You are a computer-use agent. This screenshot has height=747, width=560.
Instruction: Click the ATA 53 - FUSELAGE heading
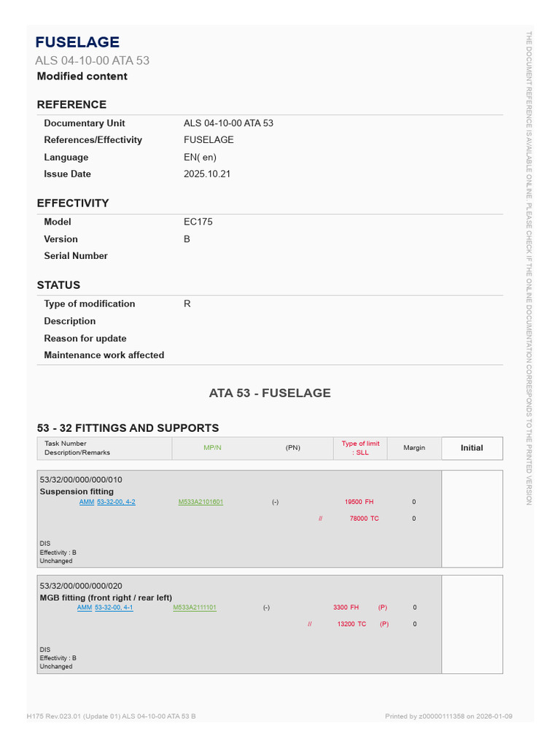pos(270,393)
